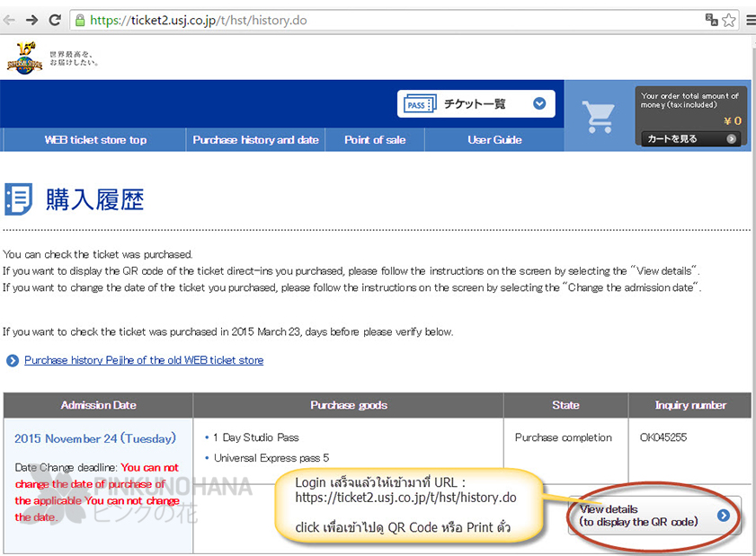
Task: Click the ¥0 order total amount
Action: point(733,121)
